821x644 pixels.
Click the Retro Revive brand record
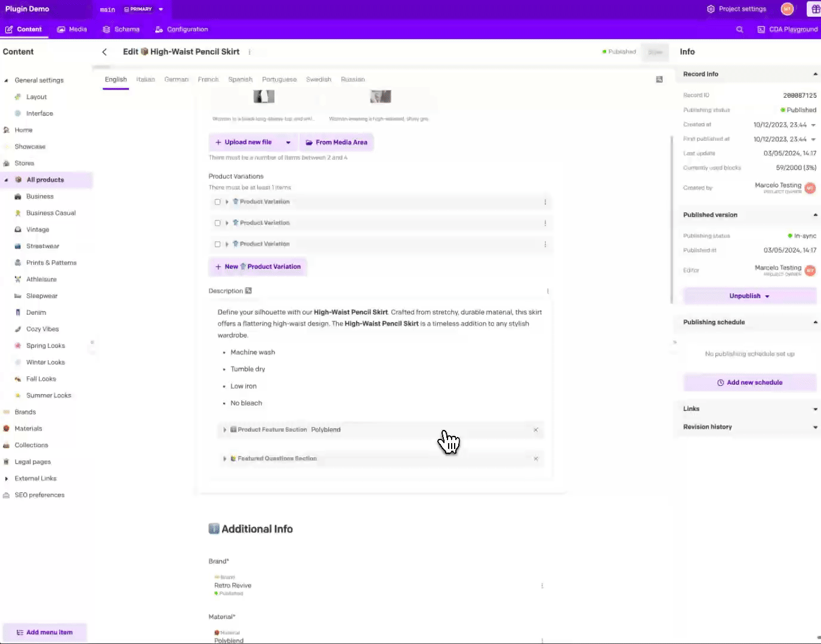[233, 585]
